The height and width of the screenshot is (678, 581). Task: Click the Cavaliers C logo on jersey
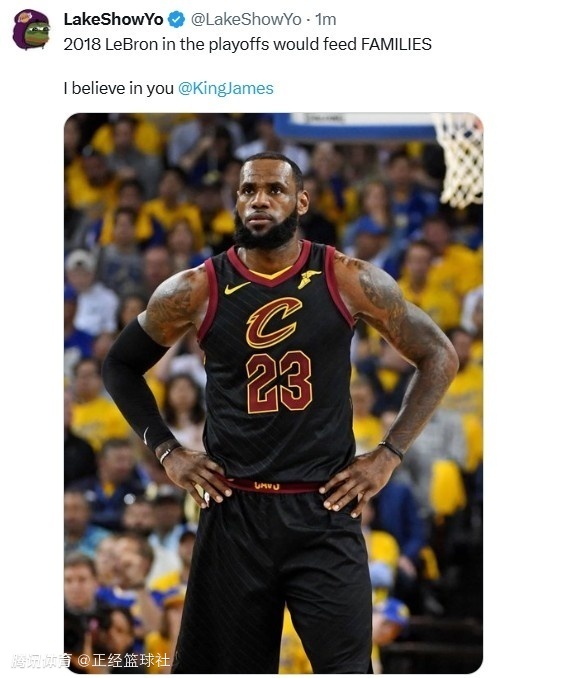coord(273,323)
